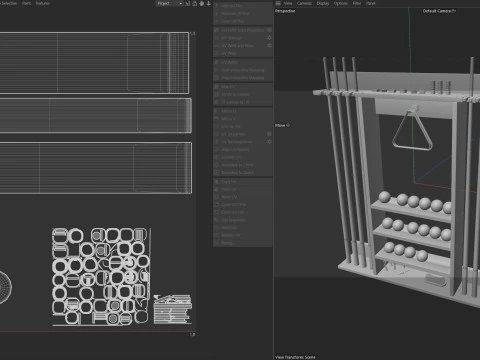
Task: Choose Remove UV Pins in the menu
Action: point(243,14)
